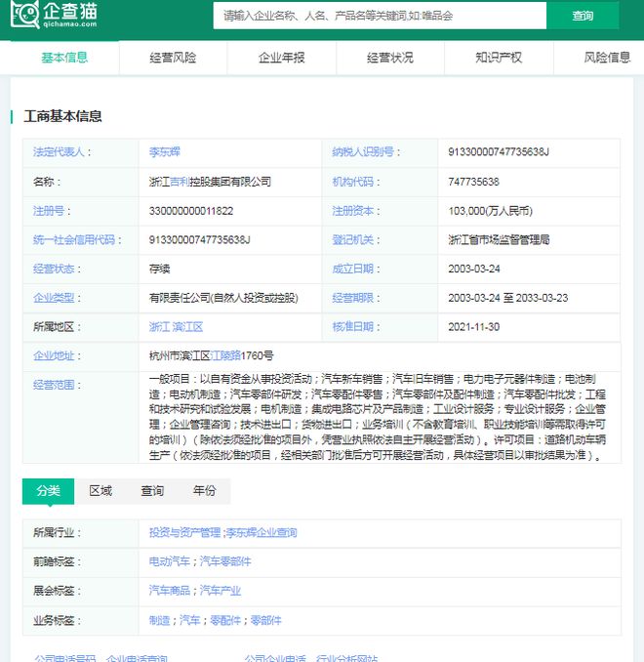Select the 年份 sub-tab
Image resolution: width=644 pixels, height=662 pixels.
click(x=204, y=491)
